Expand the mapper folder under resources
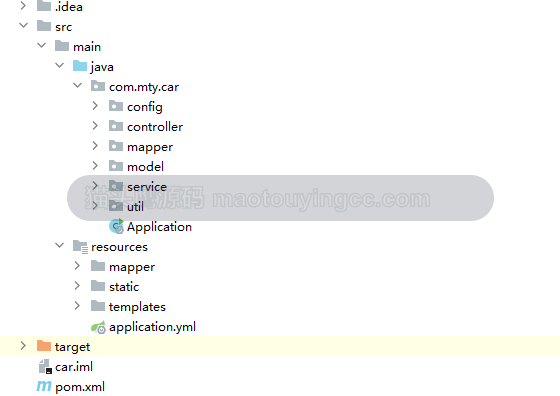The height and width of the screenshot is (396, 560). point(77,266)
